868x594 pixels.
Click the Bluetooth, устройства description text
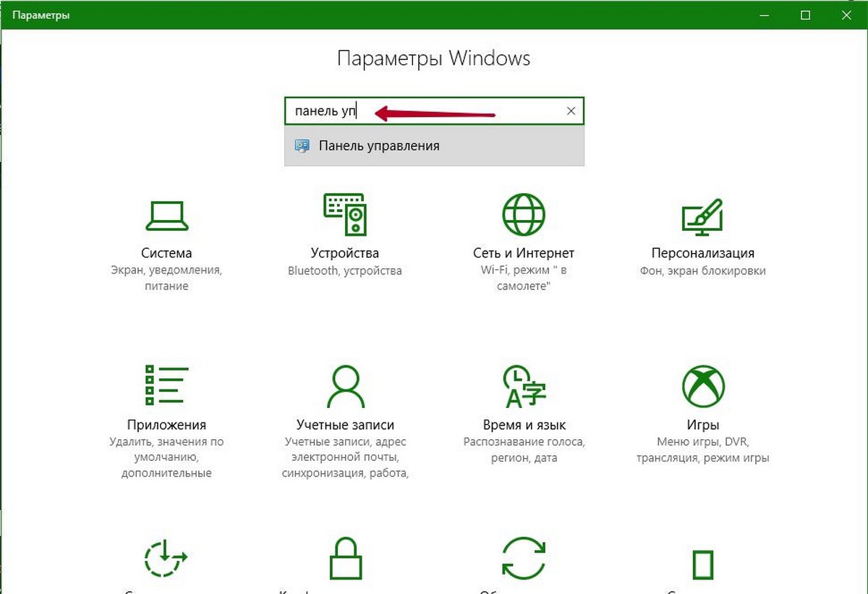pyautogui.click(x=344, y=271)
